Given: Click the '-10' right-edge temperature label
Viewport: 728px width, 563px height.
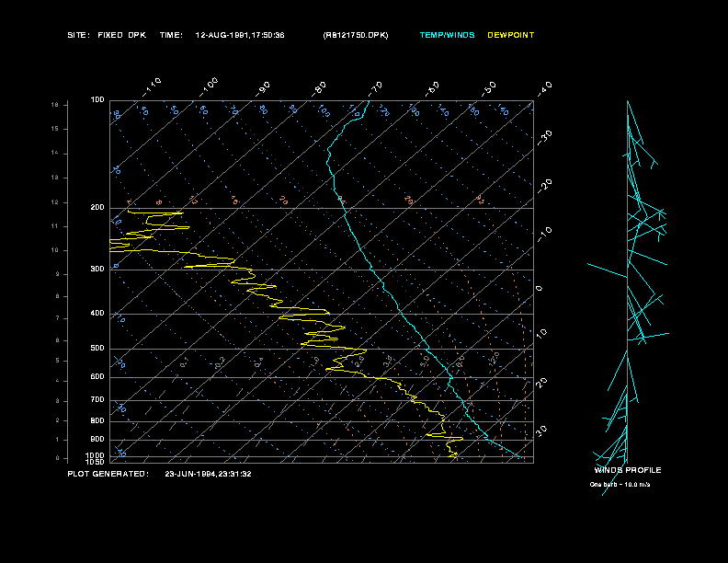Looking at the screenshot, I should coord(544,235).
